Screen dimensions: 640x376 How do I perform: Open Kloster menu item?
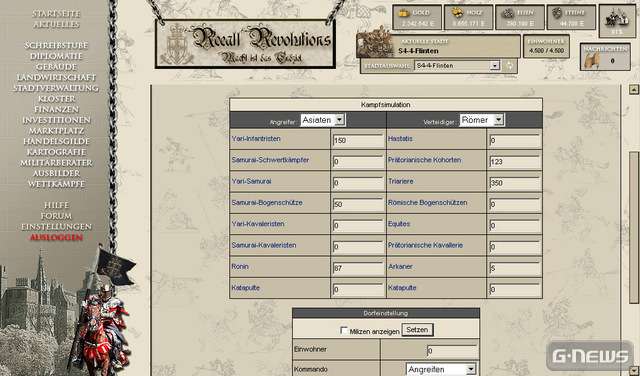(x=56, y=98)
